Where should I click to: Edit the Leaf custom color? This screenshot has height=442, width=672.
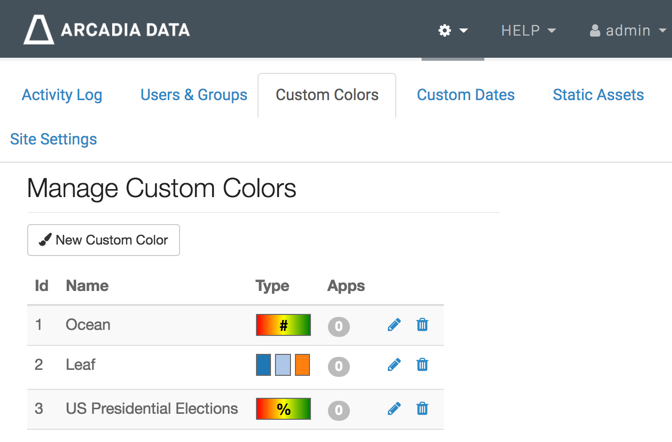(x=394, y=365)
